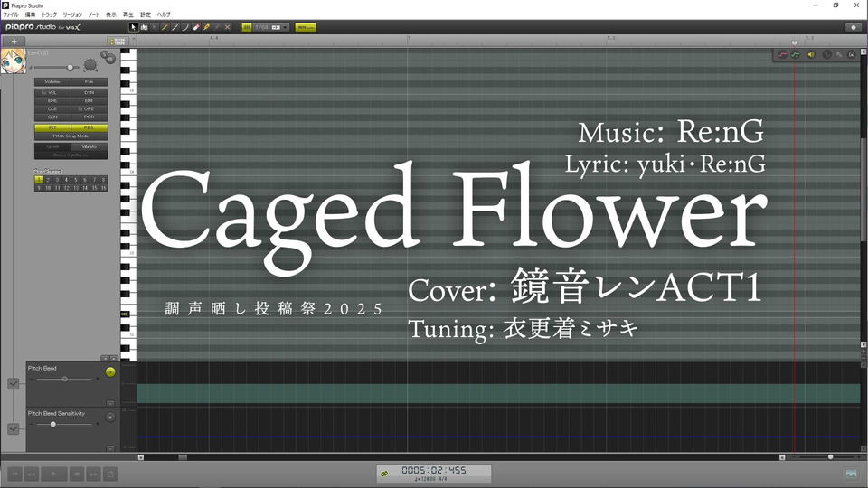Select the pencil draw tool
The image size is (868, 488).
pyautogui.click(x=165, y=27)
